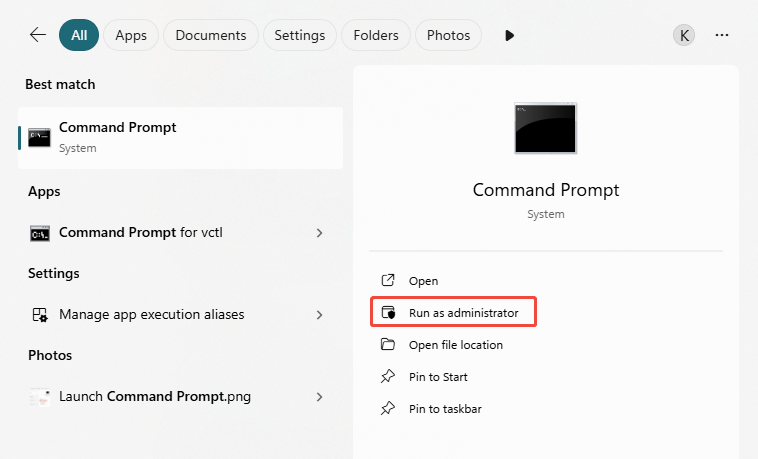This screenshot has height=459, width=758.
Task: Expand Launch Command Prompt.png chevron
Action: 319,397
